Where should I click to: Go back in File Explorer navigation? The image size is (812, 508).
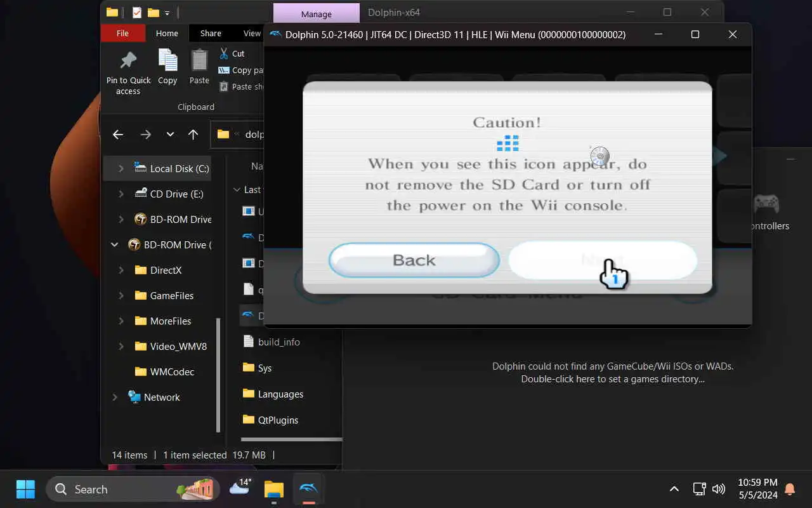click(117, 134)
